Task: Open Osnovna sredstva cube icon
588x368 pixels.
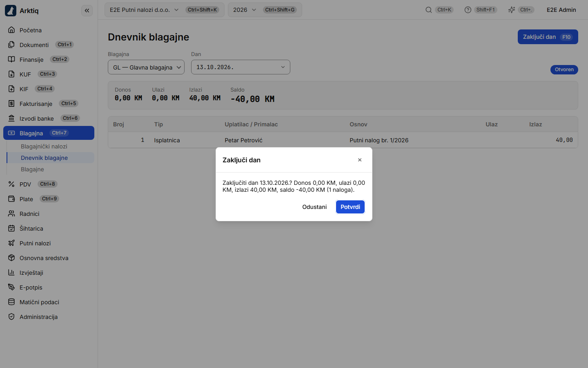Action: coord(11,258)
